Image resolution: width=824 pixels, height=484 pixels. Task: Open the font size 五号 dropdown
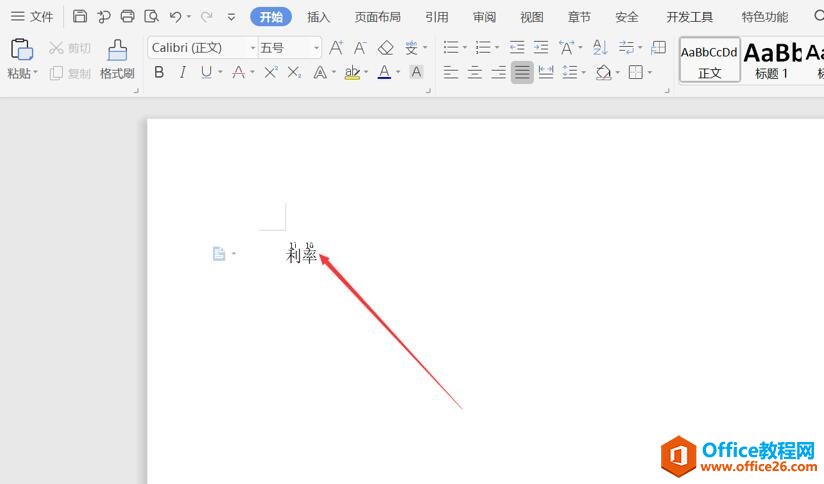click(316, 48)
